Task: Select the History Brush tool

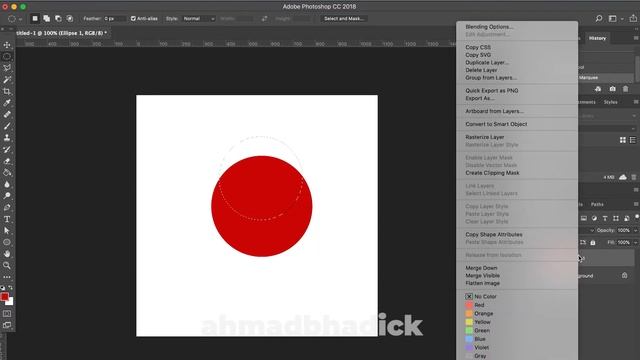Action: click(x=7, y=149)
